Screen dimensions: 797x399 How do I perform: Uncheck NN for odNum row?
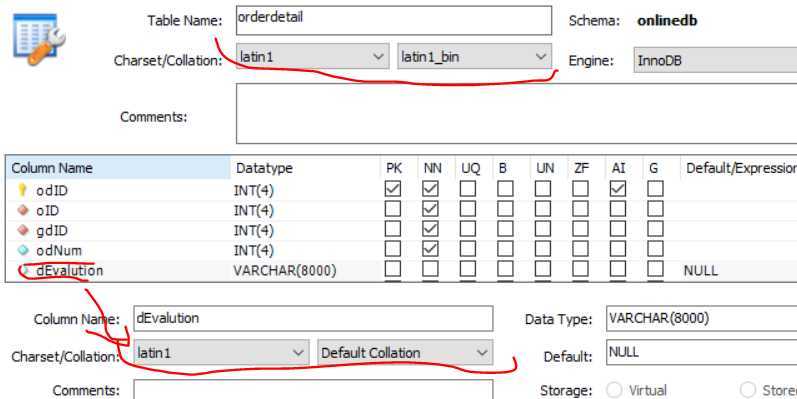coord(430,249)
